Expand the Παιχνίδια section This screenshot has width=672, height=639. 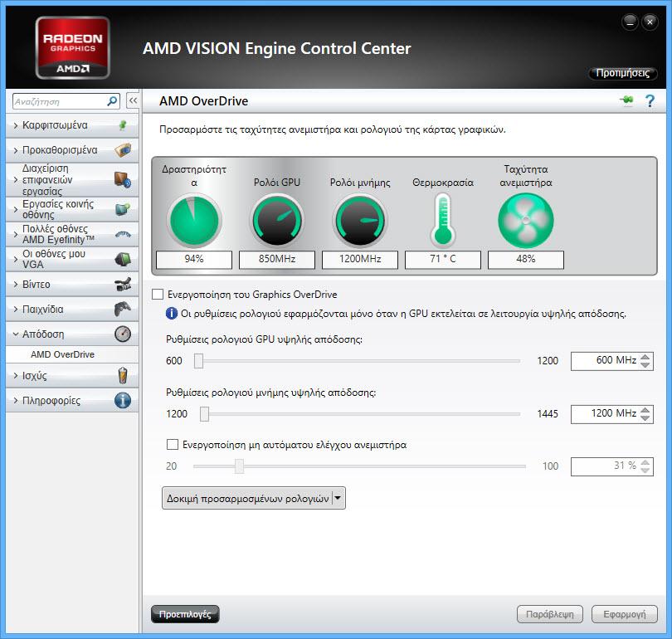pos(16,309)
